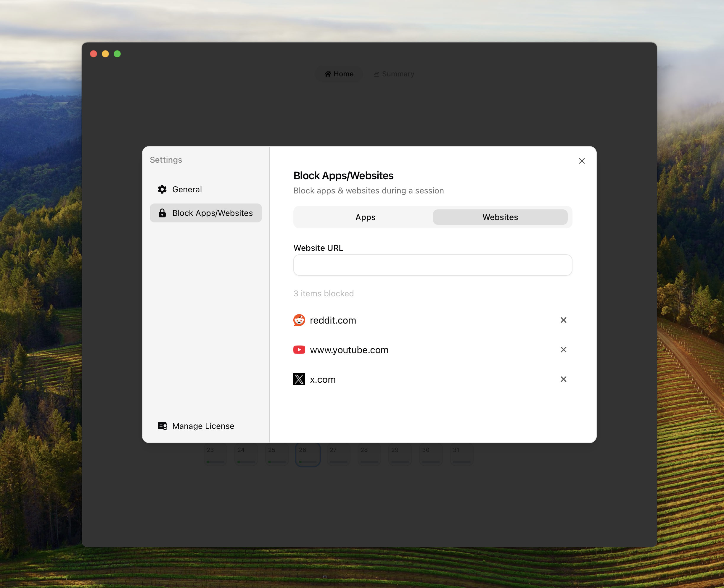This screenshot has height=588, width=724.
Task: Click the YouTube favicon icon
Action: [299, 350]
